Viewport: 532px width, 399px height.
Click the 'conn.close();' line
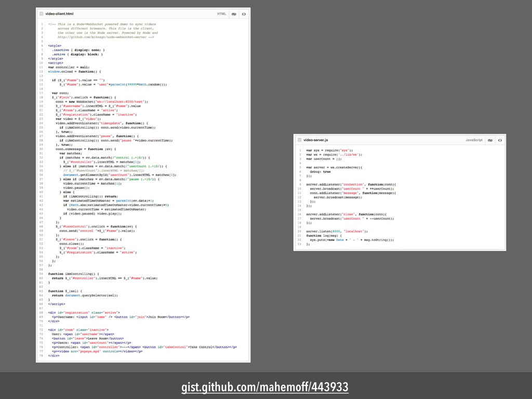click(x=72, y=244)
